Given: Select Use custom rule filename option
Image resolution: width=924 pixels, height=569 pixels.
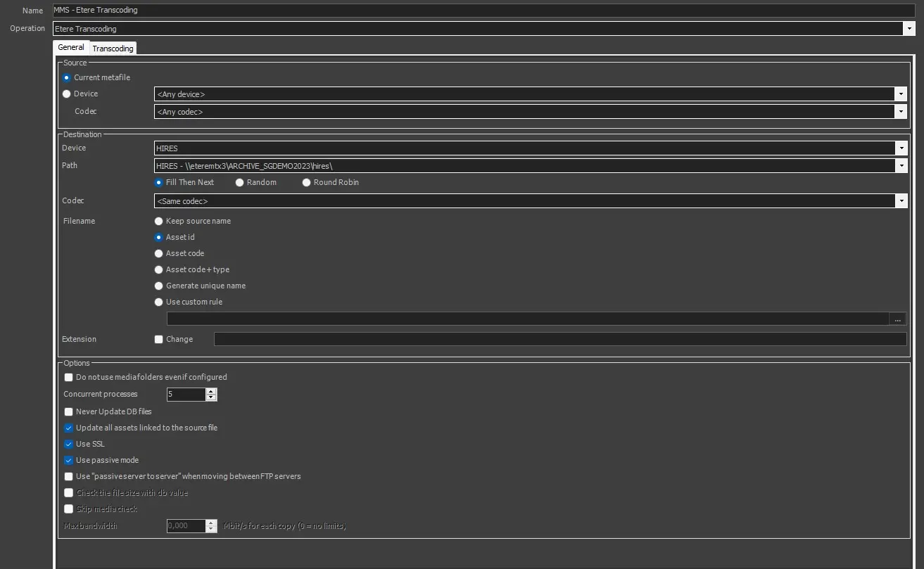Looking at the screenshot, I should pos(159,302).
